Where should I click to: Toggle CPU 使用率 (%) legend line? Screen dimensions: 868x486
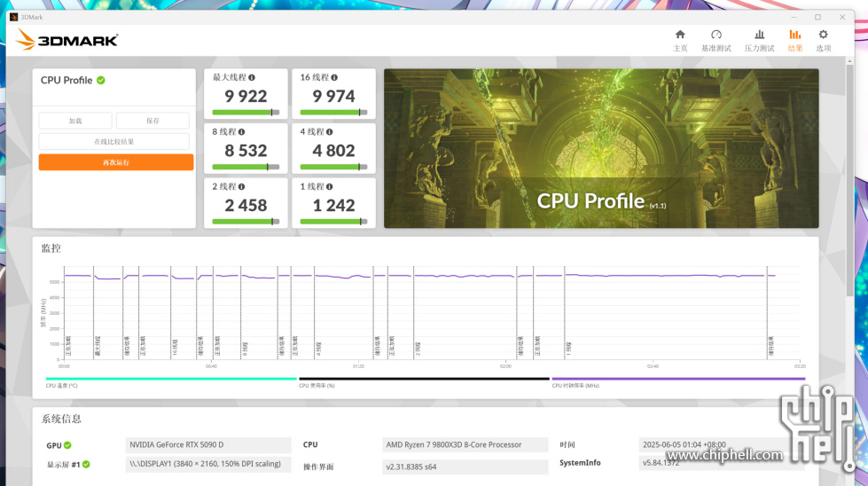424,380
